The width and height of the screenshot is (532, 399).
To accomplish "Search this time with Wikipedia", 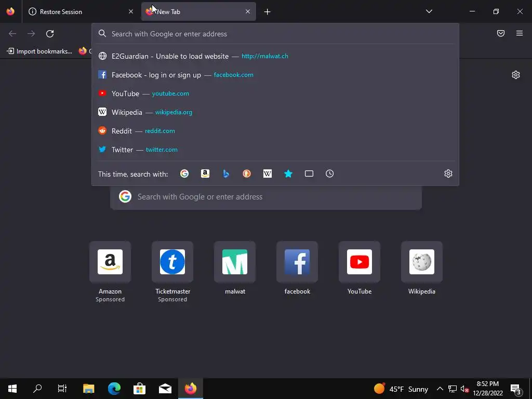I will click(268, 174).
